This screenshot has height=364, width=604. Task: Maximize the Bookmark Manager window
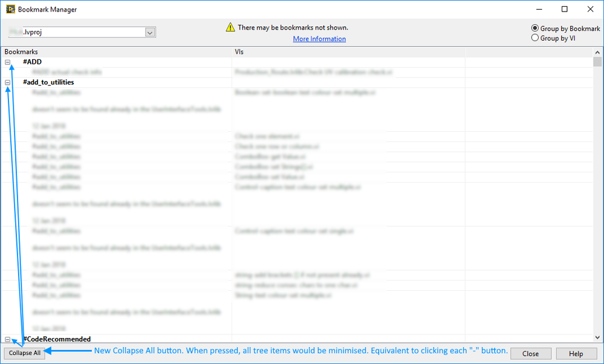pos(564,10)
